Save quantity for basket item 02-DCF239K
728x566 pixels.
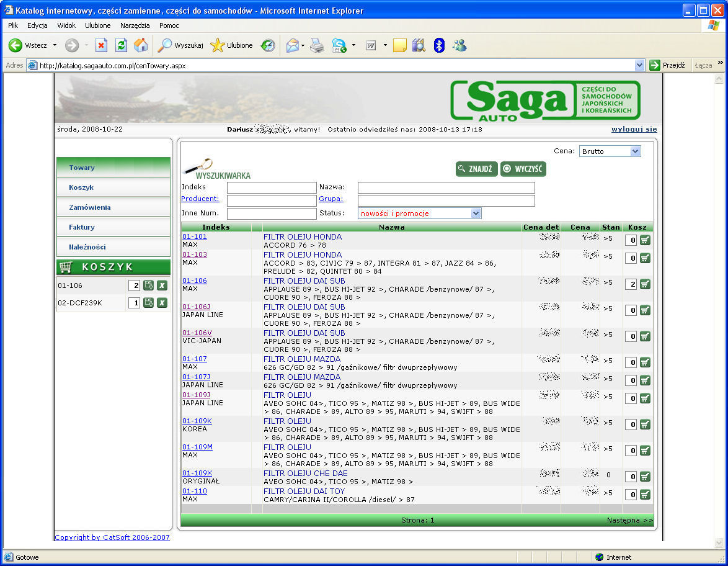[149, 303]
